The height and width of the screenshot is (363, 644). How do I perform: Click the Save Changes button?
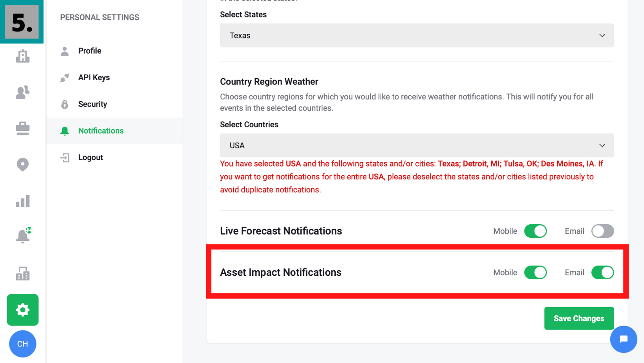[579, 318]
